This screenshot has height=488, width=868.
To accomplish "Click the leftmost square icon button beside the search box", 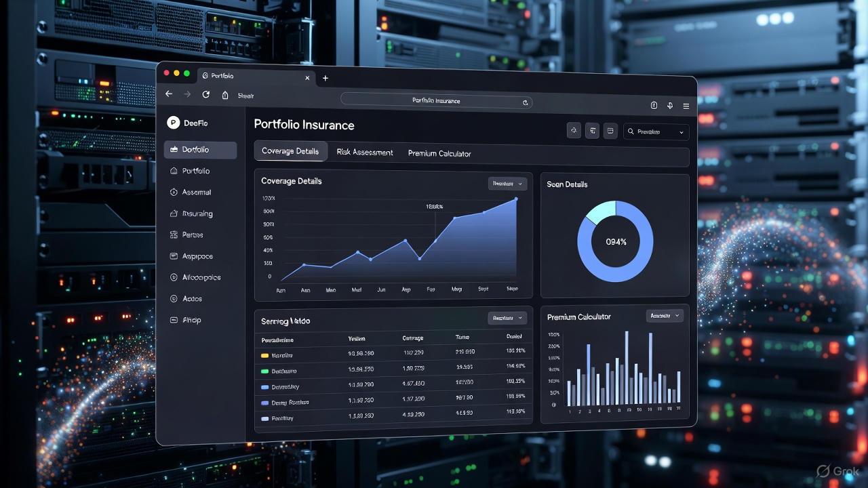I will pos(574,130).
